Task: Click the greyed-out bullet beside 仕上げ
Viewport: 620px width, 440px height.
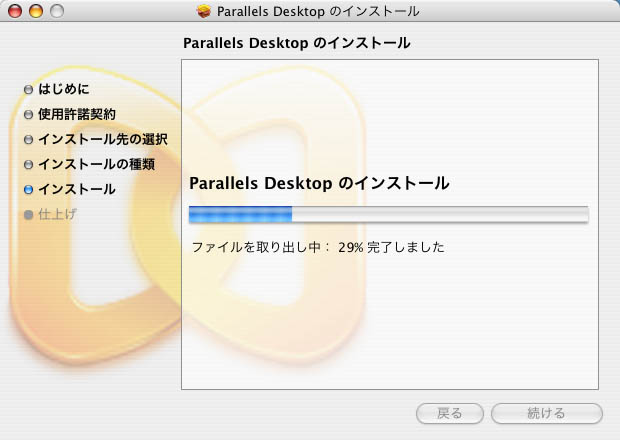Action: click(x=29, y=214)
